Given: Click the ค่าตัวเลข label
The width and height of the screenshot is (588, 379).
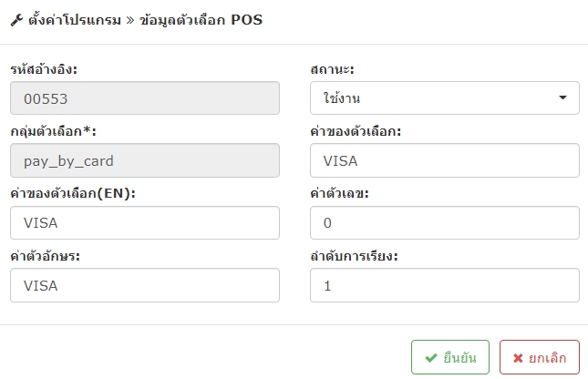Looking at the screenshot, I should click(x=340, y=193).
